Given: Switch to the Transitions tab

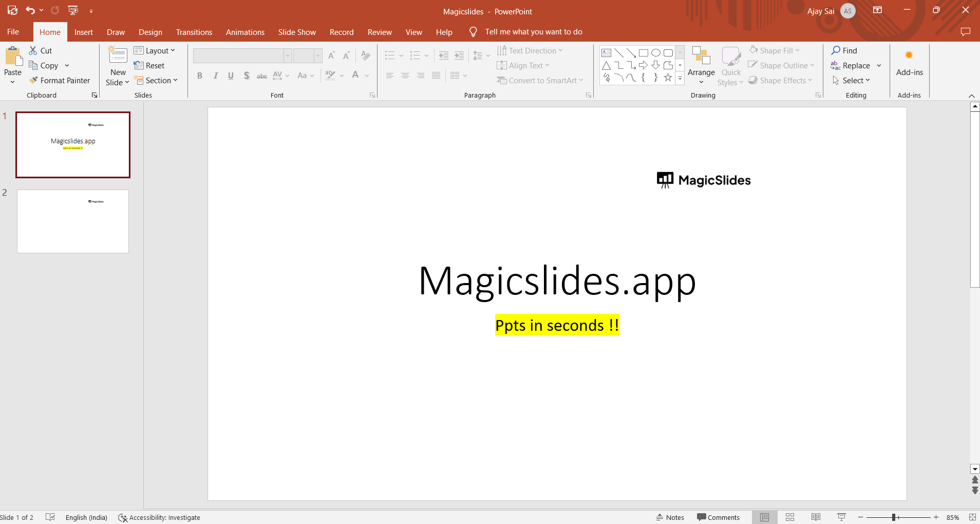Looking at the screenshot, I should tap(194, 32).
